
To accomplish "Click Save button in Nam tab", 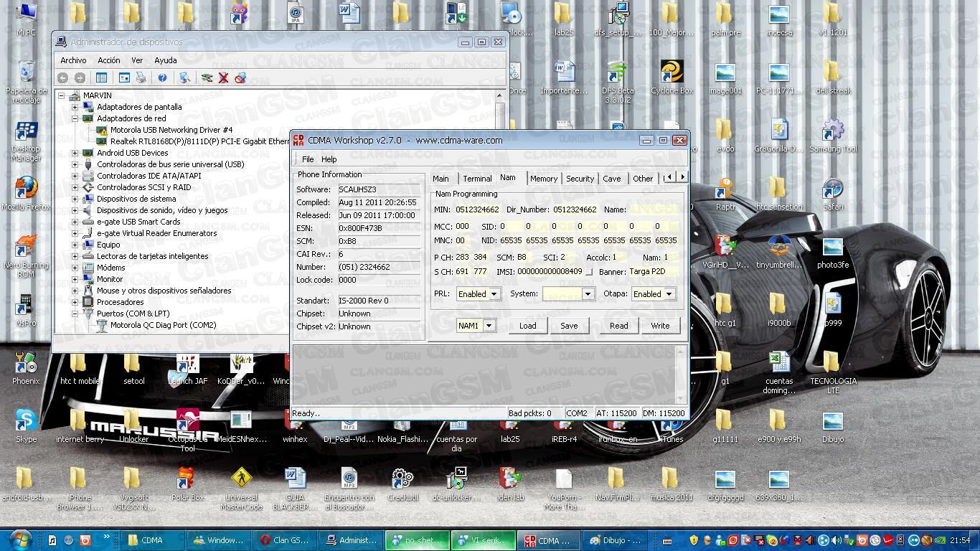I will (569, 326).
